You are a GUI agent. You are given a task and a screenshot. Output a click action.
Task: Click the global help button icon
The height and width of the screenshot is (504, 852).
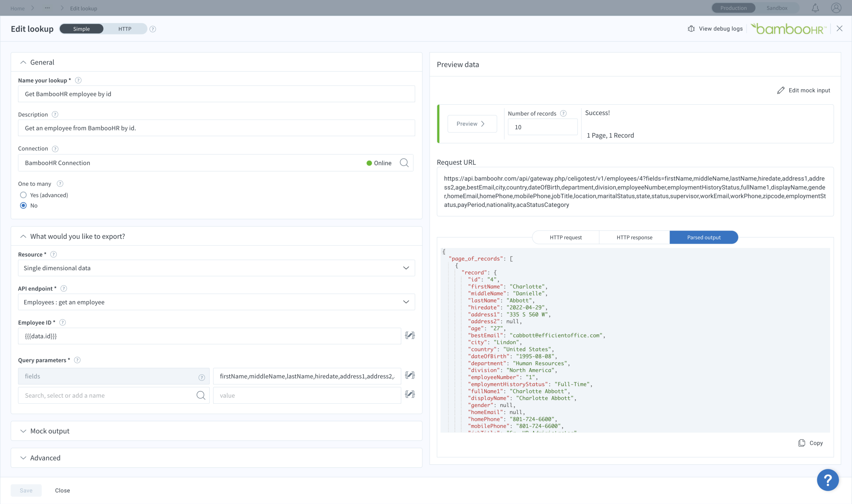point(827,480)
